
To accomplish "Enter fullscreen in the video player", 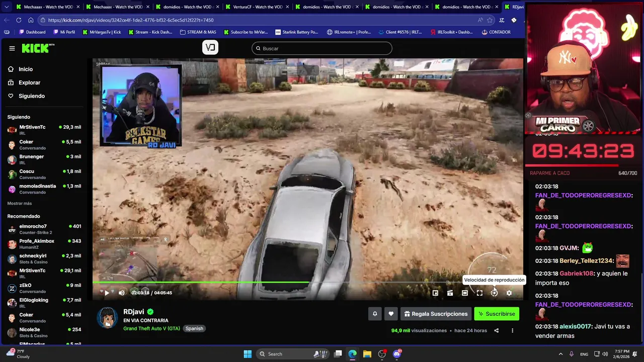I will (479, 293).
